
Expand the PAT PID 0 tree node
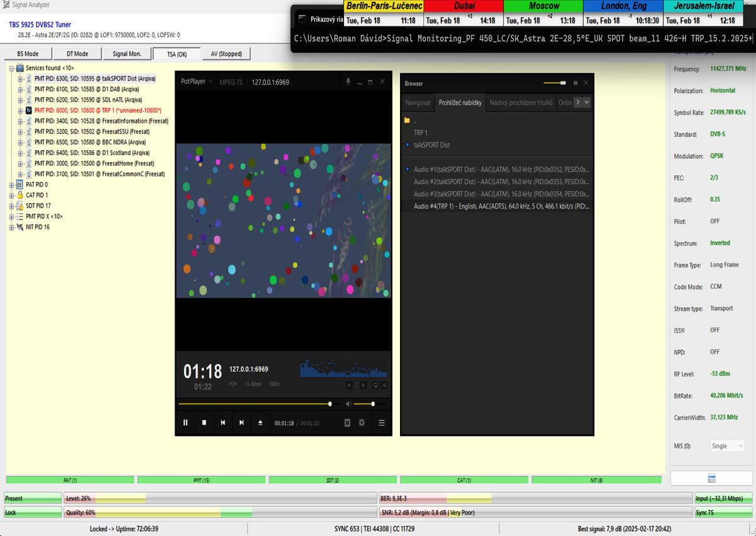[x=11, y=185]
